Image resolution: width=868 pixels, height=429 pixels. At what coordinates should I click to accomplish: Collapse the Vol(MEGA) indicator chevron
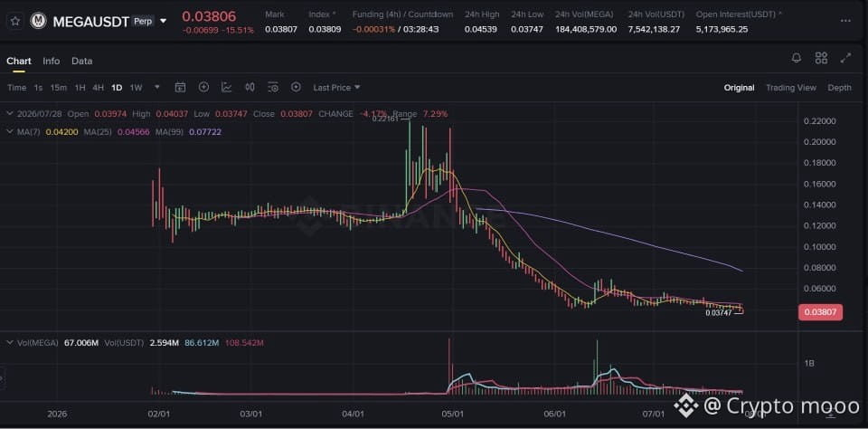pos(9,343)
